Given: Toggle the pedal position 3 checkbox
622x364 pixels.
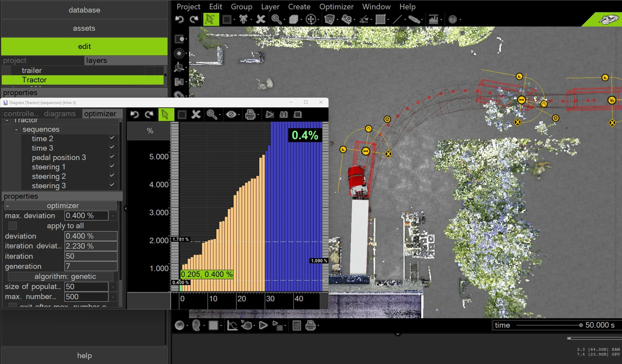Looking at the screenshot, I should 112,157.
